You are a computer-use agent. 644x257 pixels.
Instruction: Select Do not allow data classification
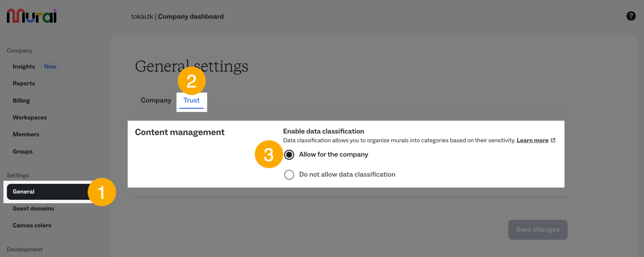[x=289, y=175]
